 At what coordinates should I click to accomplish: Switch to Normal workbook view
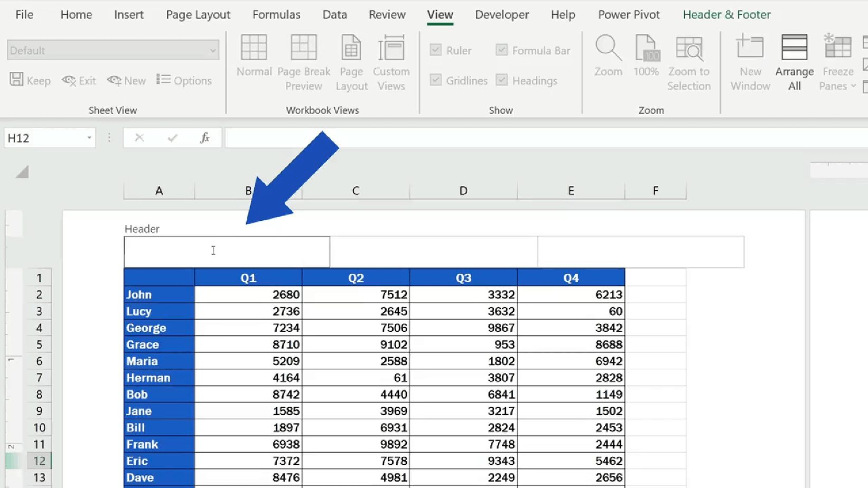click(x=254, y=61)
